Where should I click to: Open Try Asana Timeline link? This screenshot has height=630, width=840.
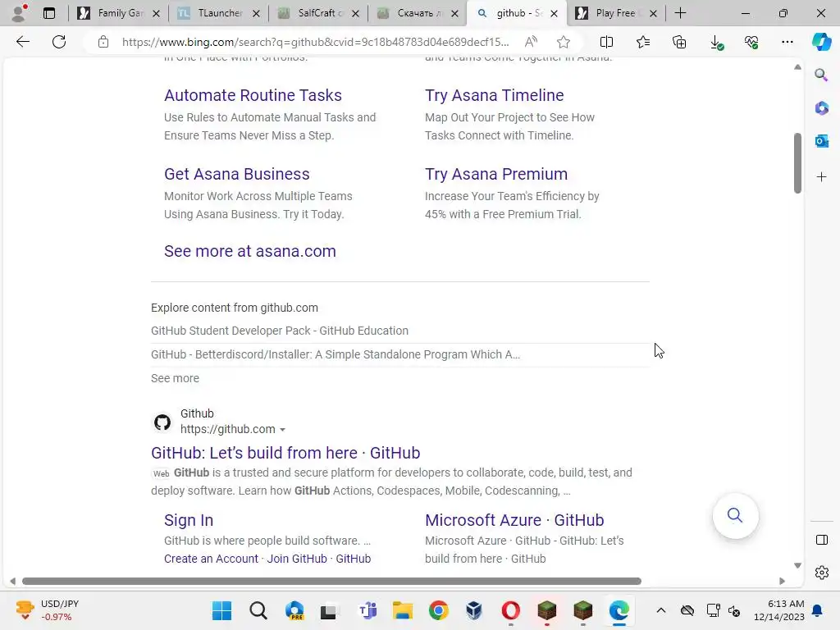[x=494, y=95]
